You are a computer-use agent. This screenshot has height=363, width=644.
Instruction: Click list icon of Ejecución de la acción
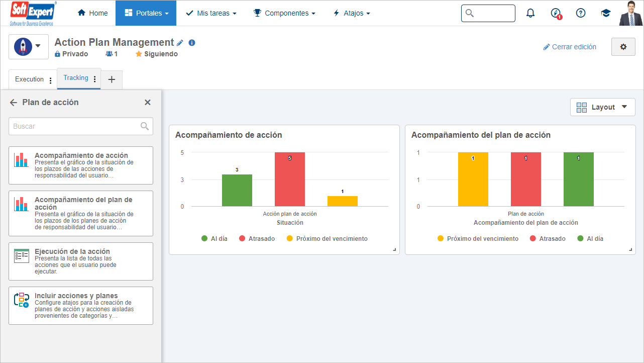pos(22,256)
